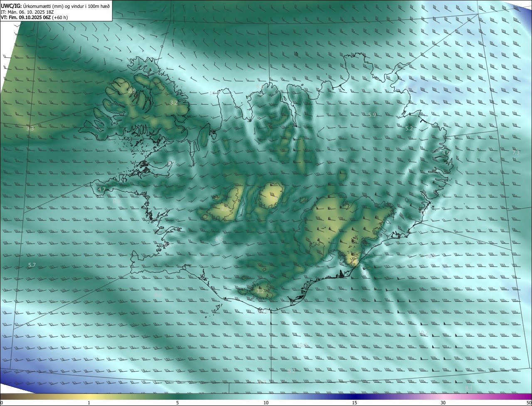532x406 pixels.
Task: Click the 5.7 value on the map
Action: tap(32, 265)
